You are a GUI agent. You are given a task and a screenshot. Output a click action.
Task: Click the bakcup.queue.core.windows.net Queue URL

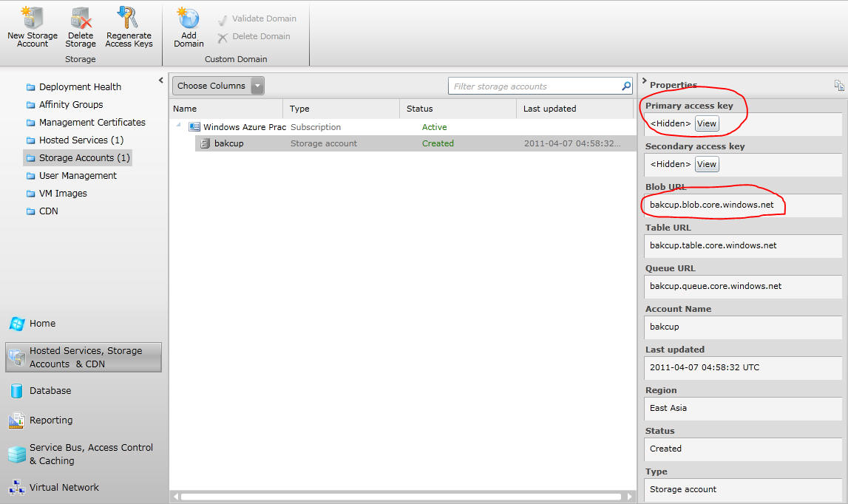(x=716, y=286)
